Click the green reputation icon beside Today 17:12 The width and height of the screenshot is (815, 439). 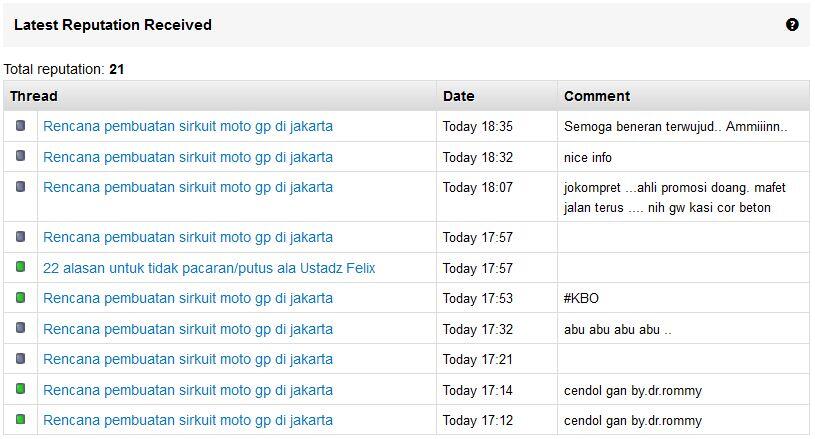point(20,419)
